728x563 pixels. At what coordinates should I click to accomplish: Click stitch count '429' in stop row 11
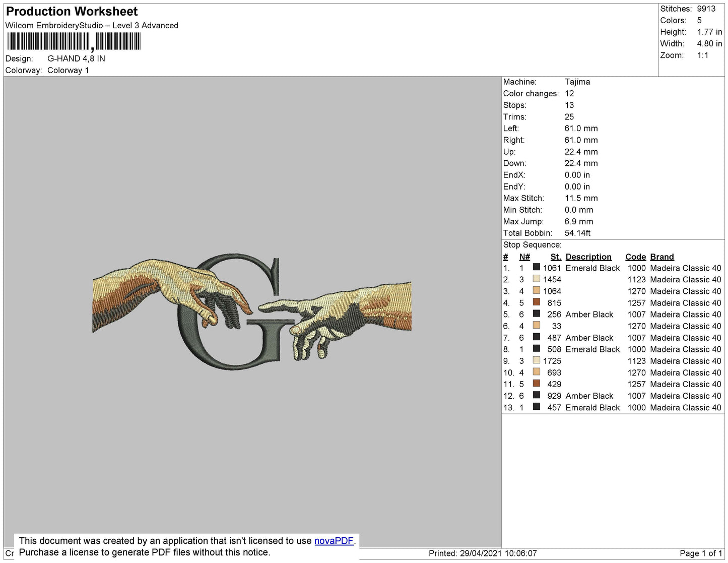pyautogui.click(x=554, y=384)
